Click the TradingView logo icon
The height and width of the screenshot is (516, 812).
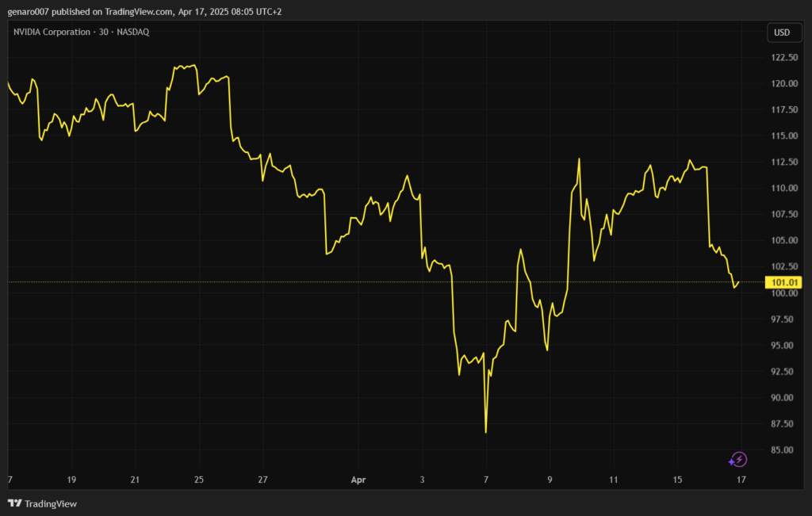(15, 503)
